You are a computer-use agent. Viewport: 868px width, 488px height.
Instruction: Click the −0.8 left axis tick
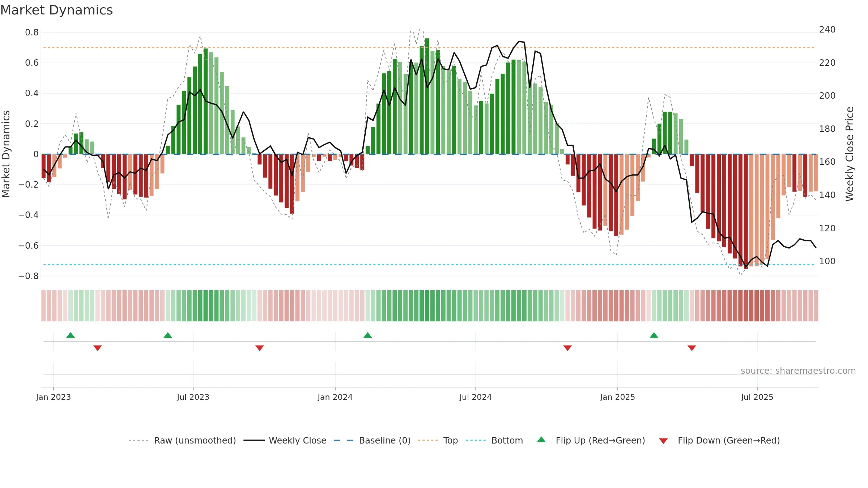point(29,276)
